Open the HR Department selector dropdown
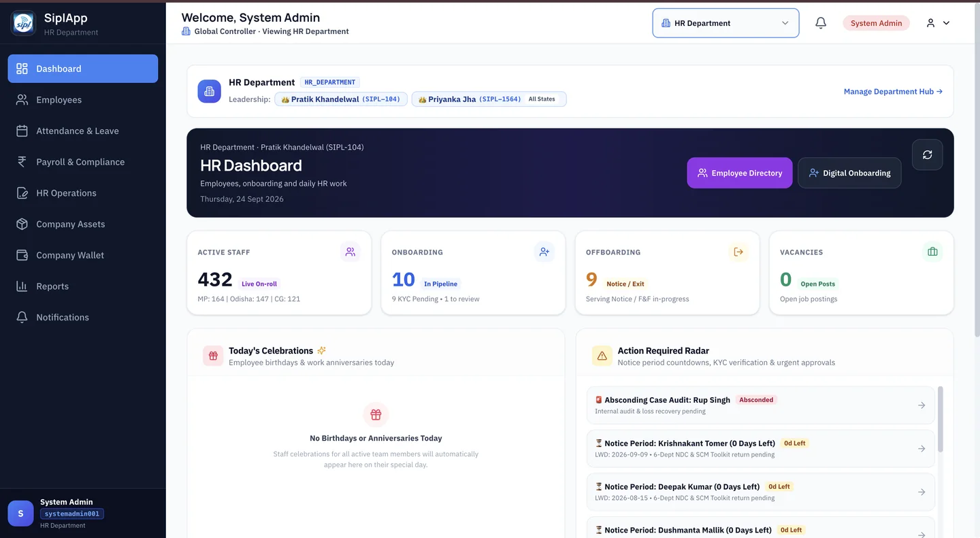The height and width of the screenshot is (538, 980). [725, 23]
